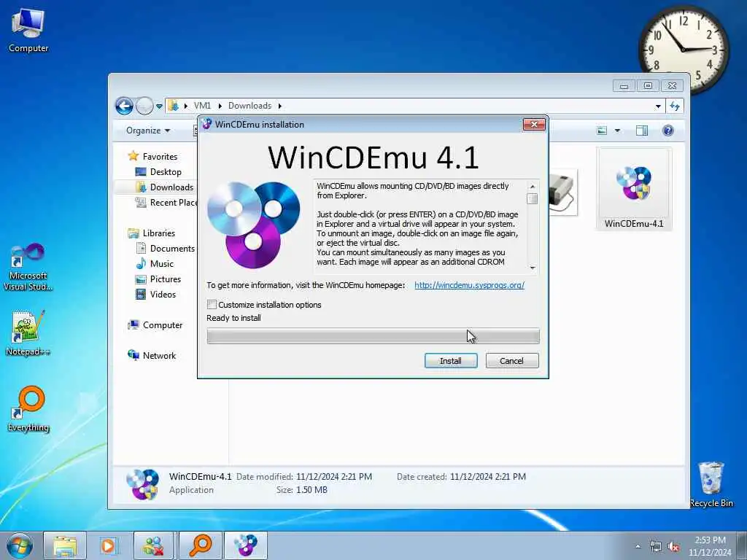The width and height of the screenshot is (747, 560).
Task: Select Recycle Bin desktop icon
Action: pos(711,484)
